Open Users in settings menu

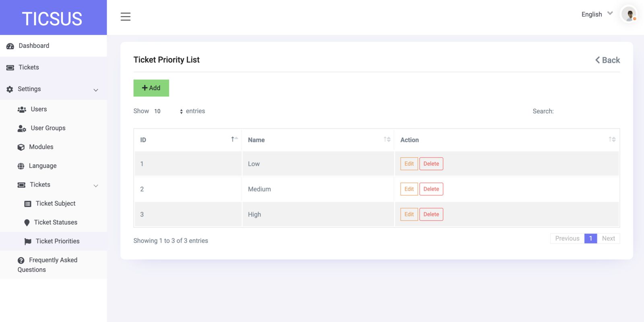[54, 109]
